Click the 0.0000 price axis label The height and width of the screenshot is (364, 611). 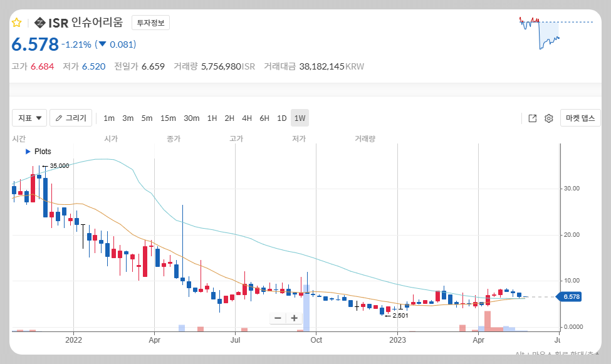[573, 327]
